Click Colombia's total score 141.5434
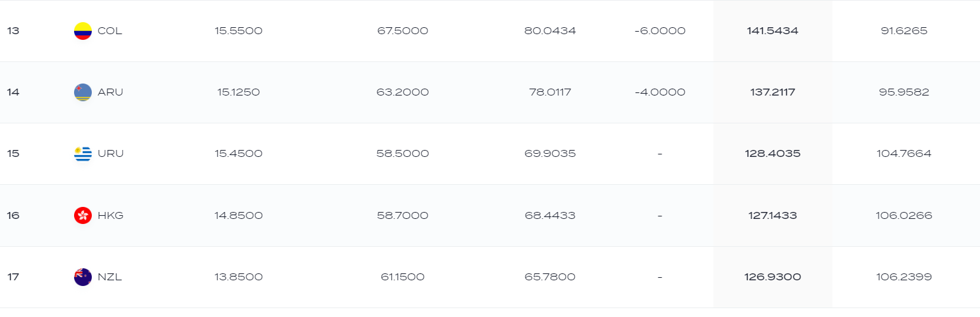 click(x=772, y=31)
